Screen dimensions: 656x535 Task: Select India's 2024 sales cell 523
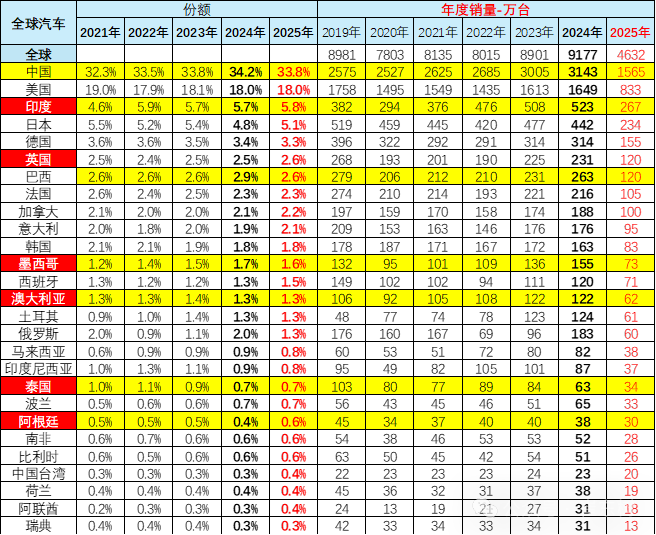pyautogui.click(x=582, y=106)
